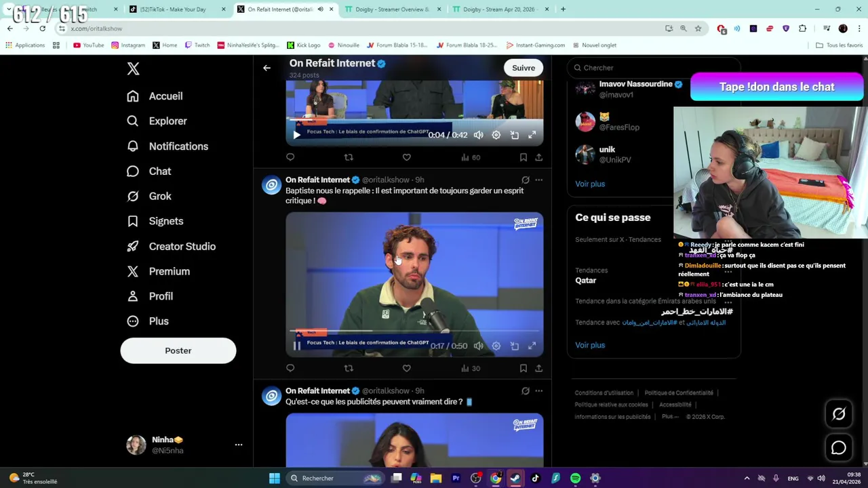The height and width of the screenshot is (488, 868).
Task: Repost the top video post
Action: coord(349,157)
